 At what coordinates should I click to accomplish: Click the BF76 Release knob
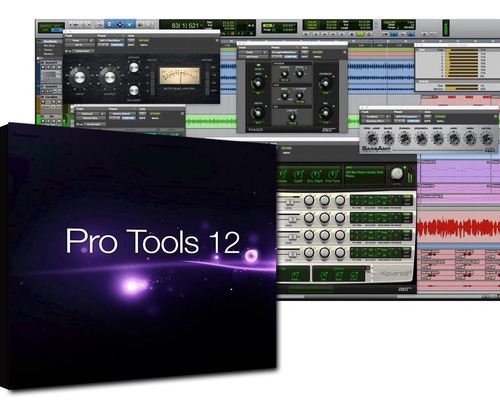pyautogui.click(x=134, y=90)
